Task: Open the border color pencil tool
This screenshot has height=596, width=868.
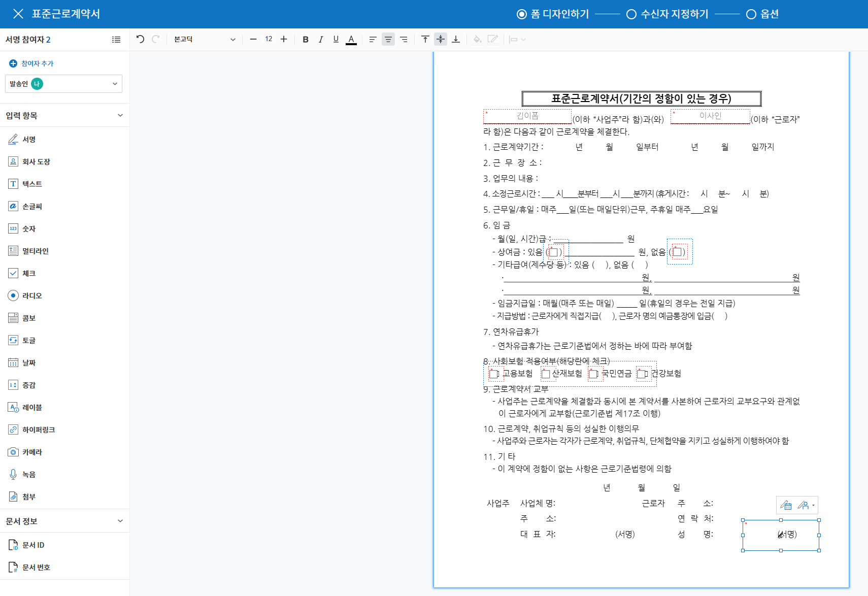Action: coord(492,39)
